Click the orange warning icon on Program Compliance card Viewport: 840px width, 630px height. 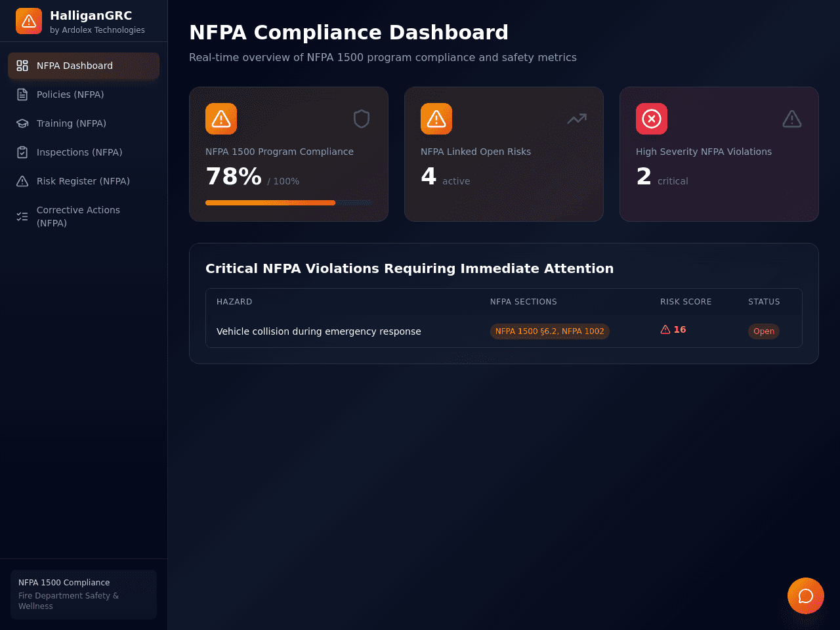click(221, 119)
